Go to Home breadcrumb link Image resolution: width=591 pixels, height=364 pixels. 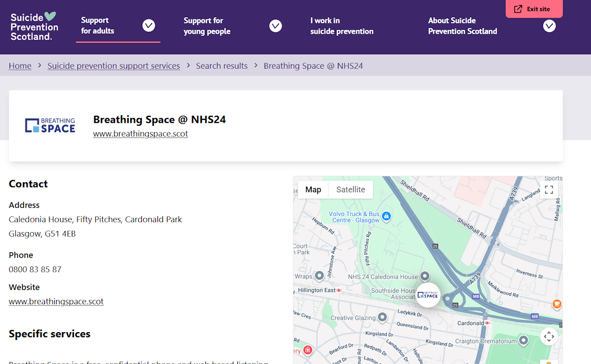[x=20, y=66]
